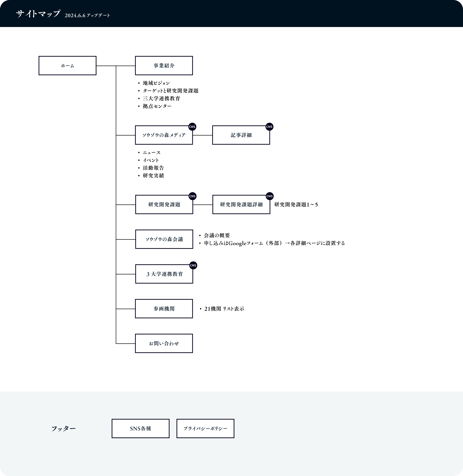Image resolution: width=463 pixels, height=476 pixels.
Task: Click the サイトマップ header title
Action: point(38,14)
